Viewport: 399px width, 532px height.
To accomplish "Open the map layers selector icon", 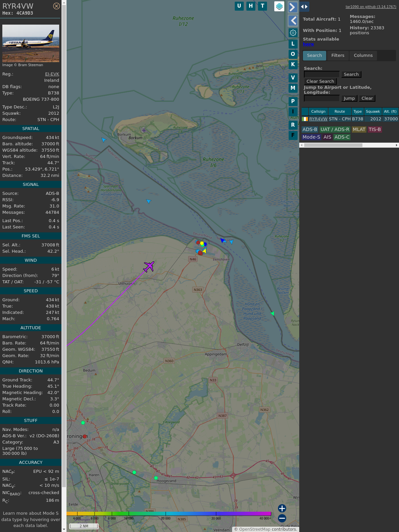I will (279, 6).
